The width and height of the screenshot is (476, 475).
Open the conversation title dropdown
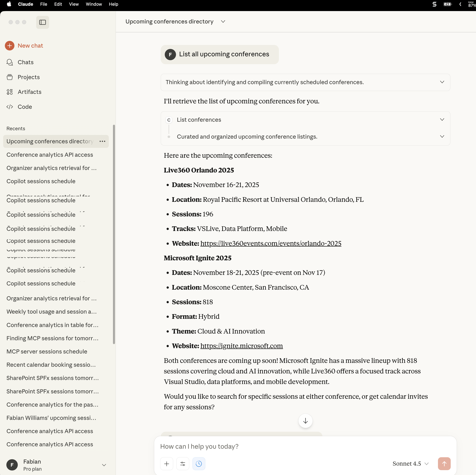click(x=223, y=21)
